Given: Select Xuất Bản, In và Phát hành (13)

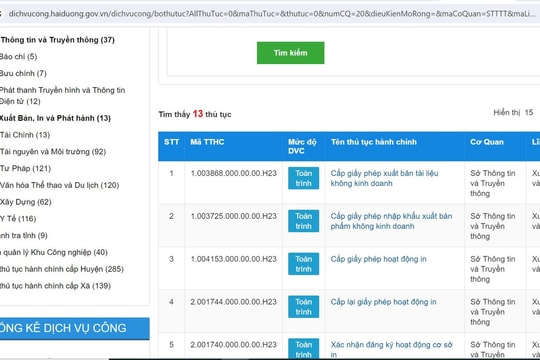Looking at the screenshot, I should click(x=55, y=118).
